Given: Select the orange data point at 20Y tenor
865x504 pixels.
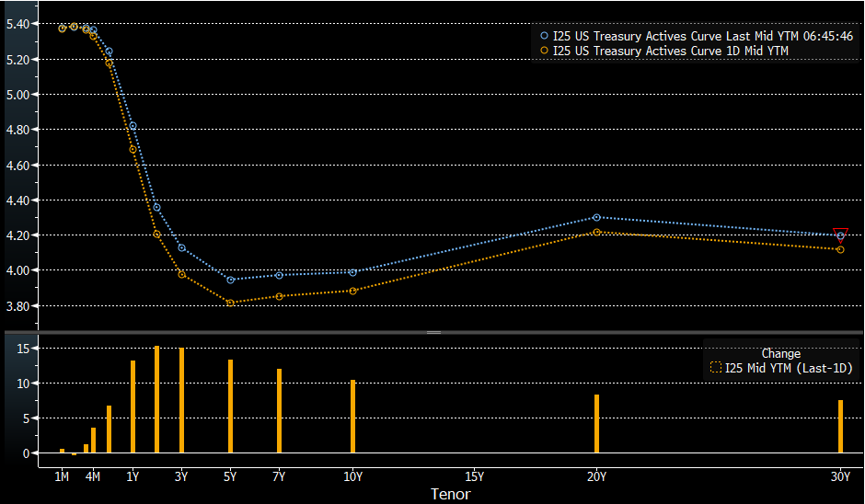Looking at the screenshot, I should point(596,232).
